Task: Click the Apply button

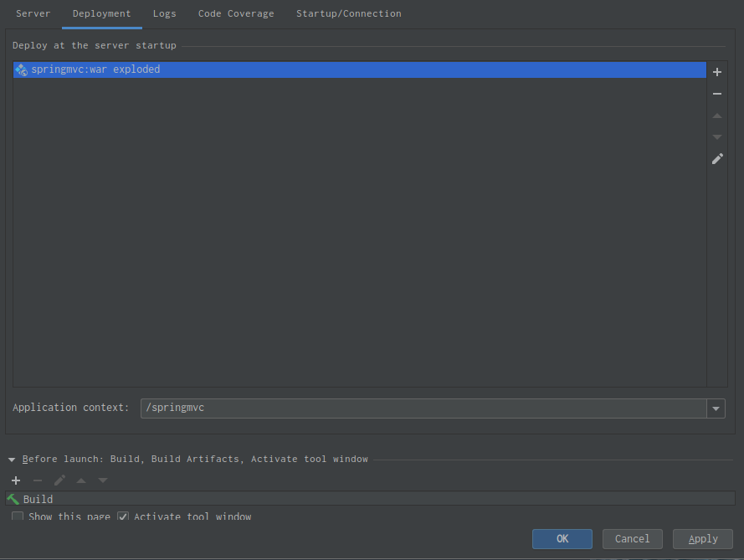Action: pos(703,539)
